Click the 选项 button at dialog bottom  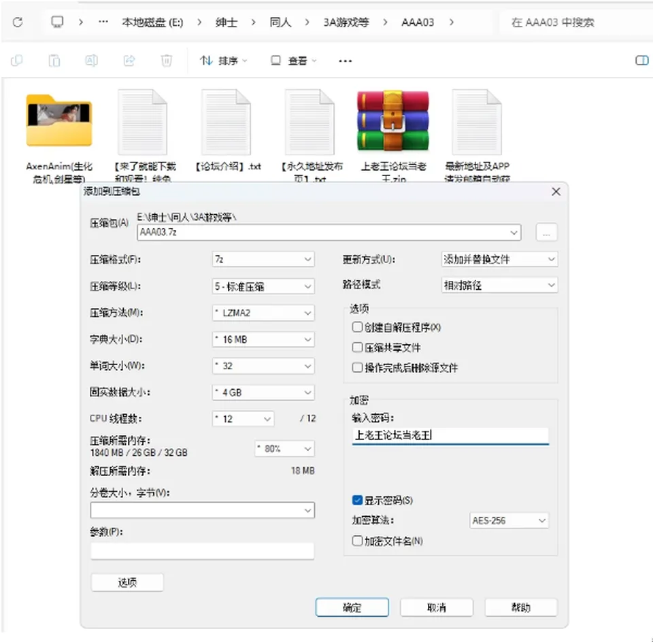click(x=127, y=582)
